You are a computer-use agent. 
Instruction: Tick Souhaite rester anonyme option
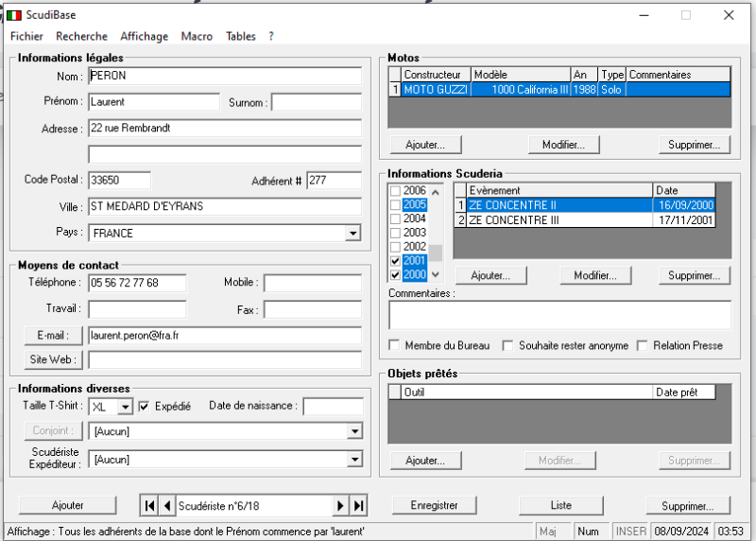click(508, 346)
